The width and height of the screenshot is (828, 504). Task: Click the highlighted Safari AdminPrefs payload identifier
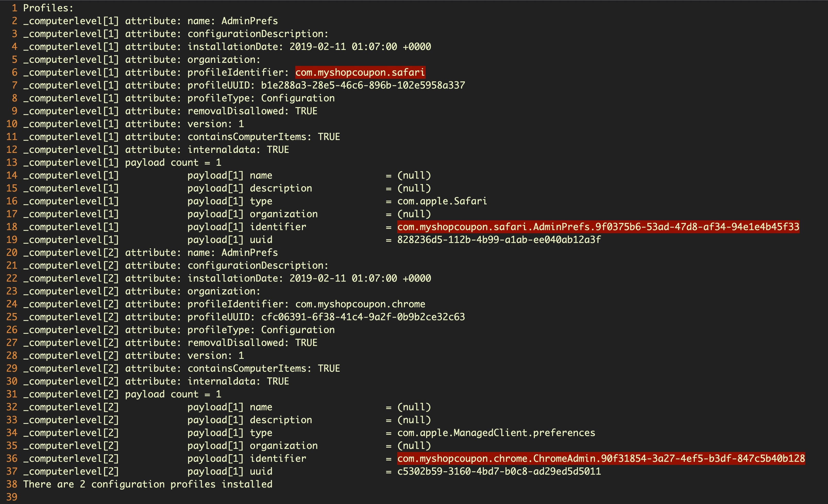coord(598,227)
